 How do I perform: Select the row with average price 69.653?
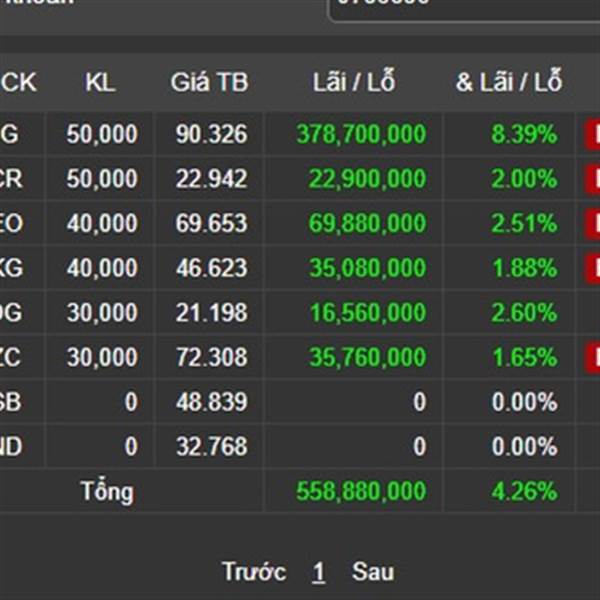coord(300,223)
